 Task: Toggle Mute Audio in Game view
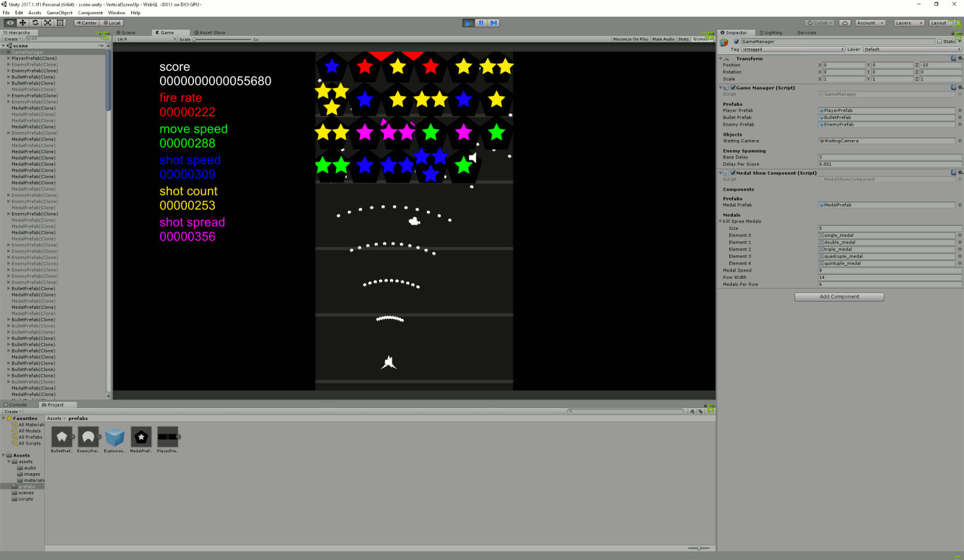coord(663,39)
